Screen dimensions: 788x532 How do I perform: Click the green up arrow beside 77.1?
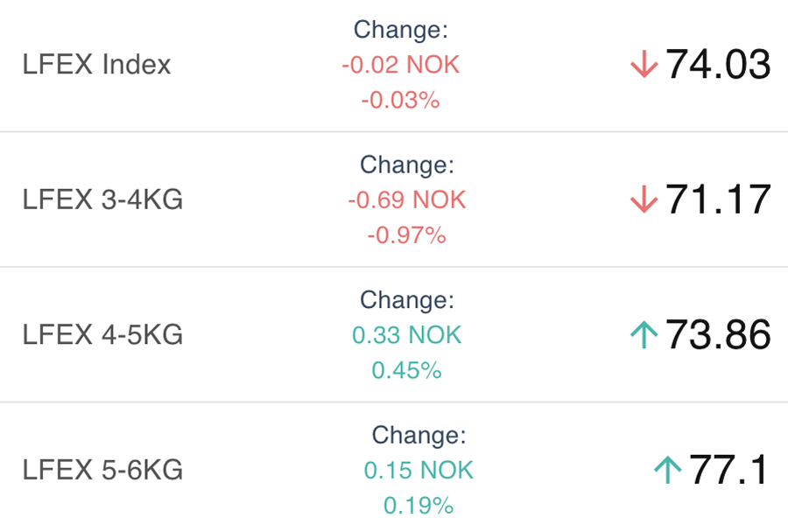tap(667, 471)
